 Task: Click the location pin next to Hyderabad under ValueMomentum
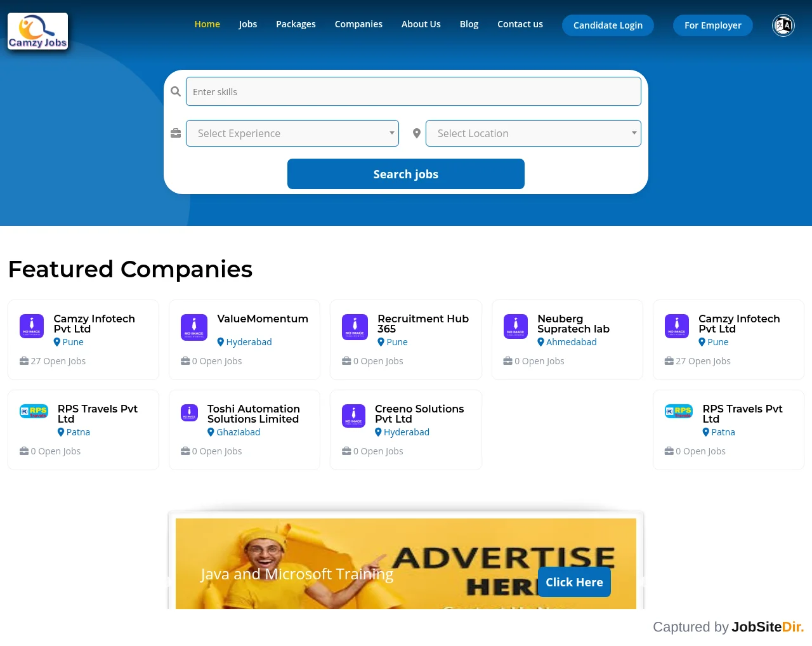click(x=221, y=342)
